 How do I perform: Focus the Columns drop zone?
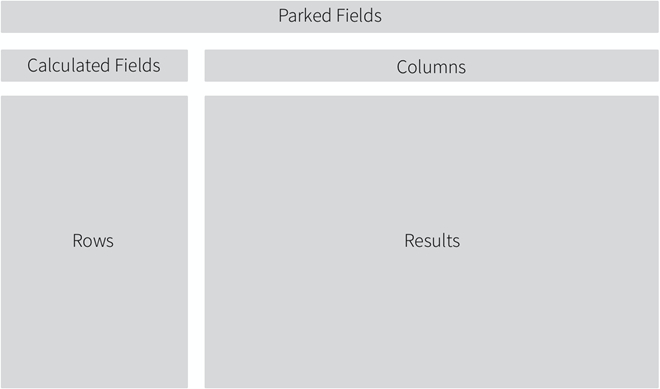tap(431, 65)
